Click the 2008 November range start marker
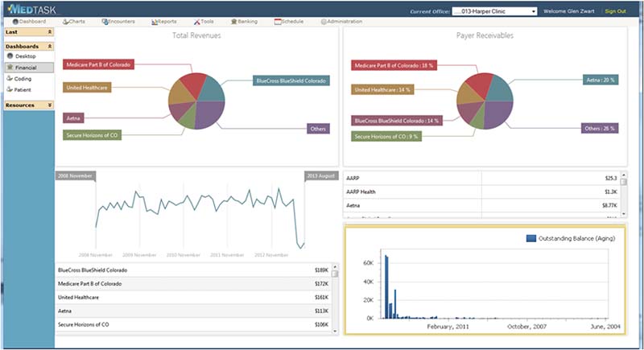This screenshot has height=350, width=644. point(76,176)
